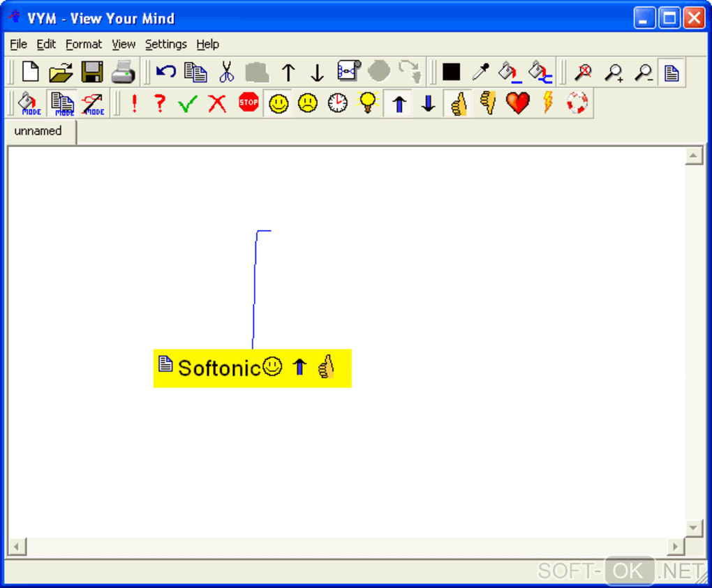Click horizontal scrollbar left arrow
This screenshot has height=588, width=712.
tap(17, 547)
